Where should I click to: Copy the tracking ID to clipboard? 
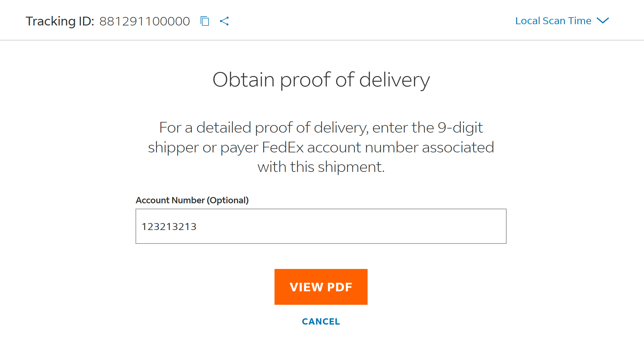click(x=205, y=21)
